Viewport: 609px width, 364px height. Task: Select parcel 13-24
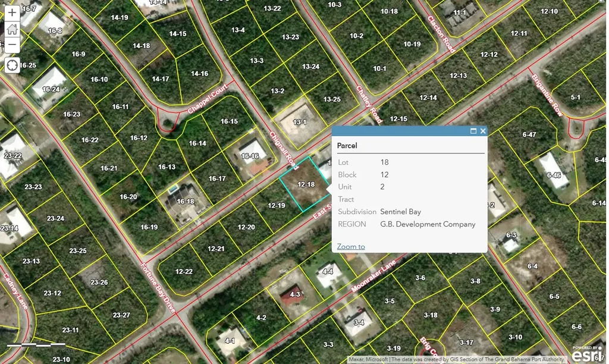click(310, 67)
